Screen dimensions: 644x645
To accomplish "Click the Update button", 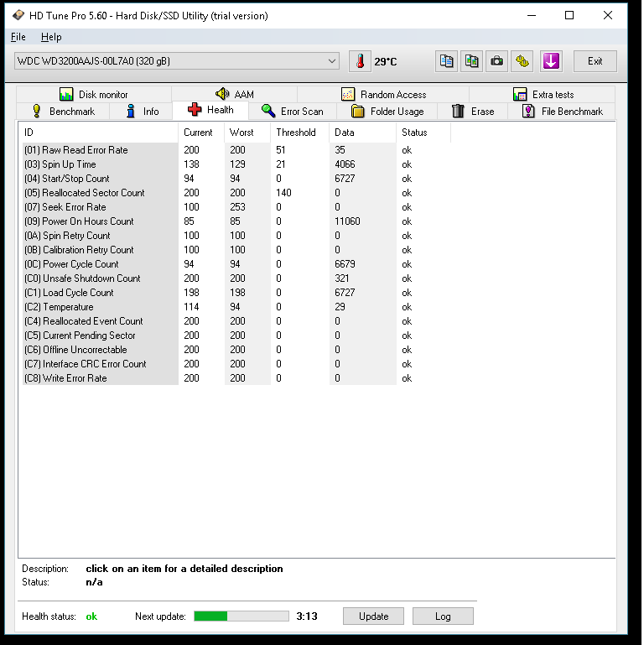I will (x=373, y=616).
